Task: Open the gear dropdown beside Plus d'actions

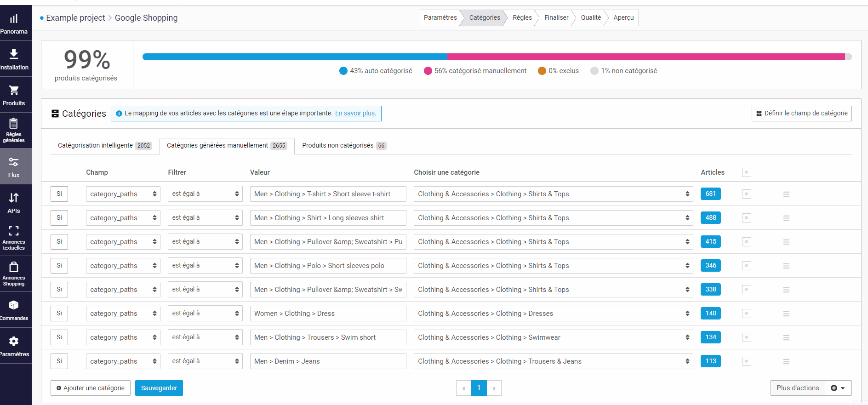Action: point(838,388)
